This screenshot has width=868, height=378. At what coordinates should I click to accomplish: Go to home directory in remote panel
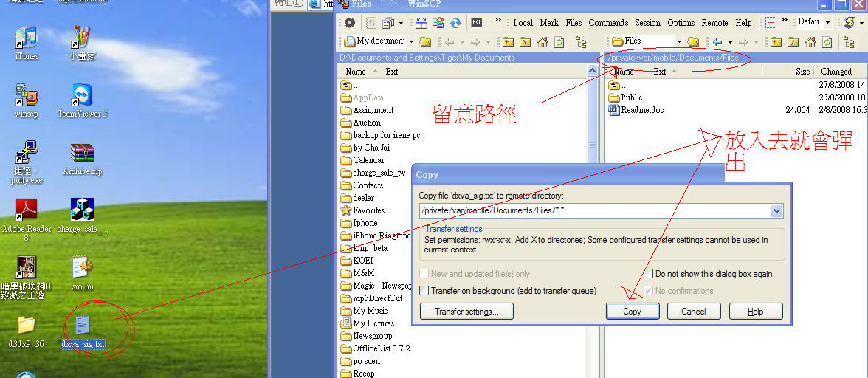808,42
